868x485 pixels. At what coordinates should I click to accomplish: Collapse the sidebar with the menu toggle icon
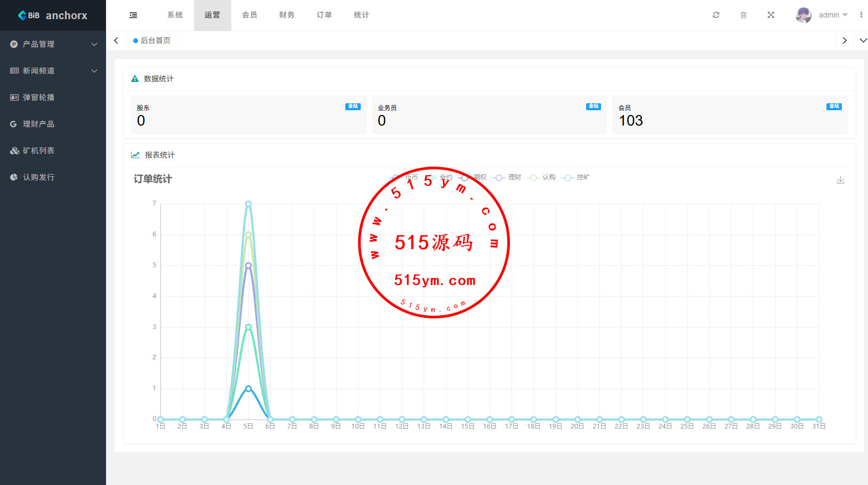tap(133, 15)
